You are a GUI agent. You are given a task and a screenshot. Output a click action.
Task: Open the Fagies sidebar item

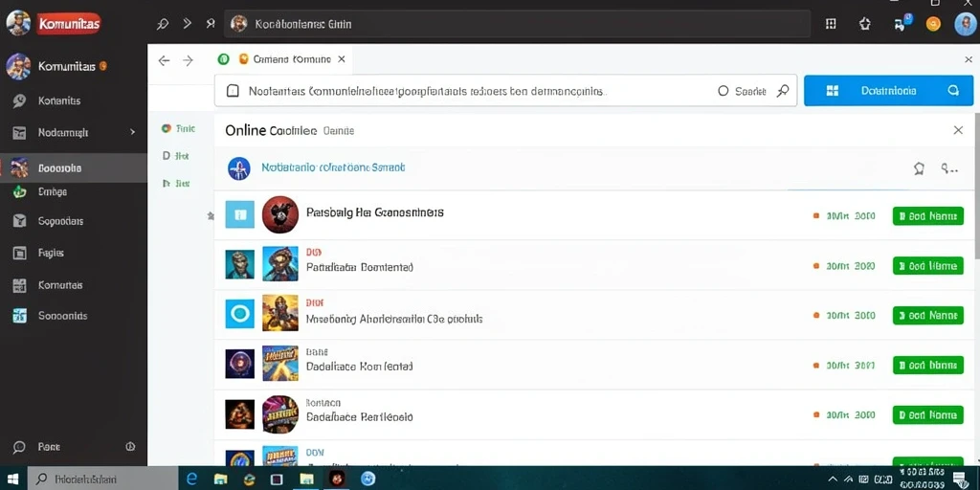52,253
